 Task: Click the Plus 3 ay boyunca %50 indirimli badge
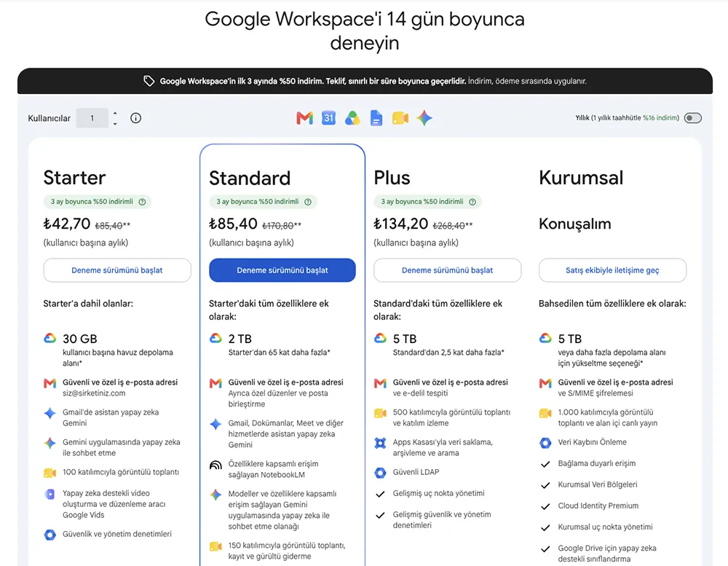point(427,202)
